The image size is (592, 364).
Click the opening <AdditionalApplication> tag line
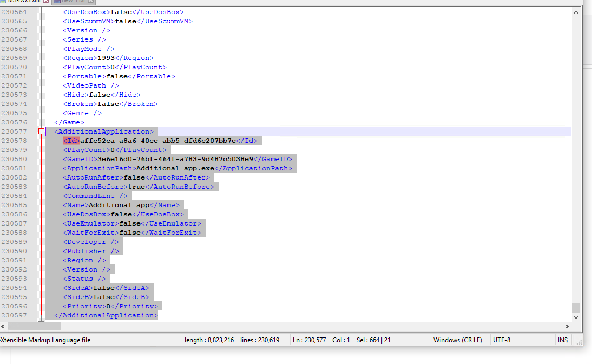104,131
